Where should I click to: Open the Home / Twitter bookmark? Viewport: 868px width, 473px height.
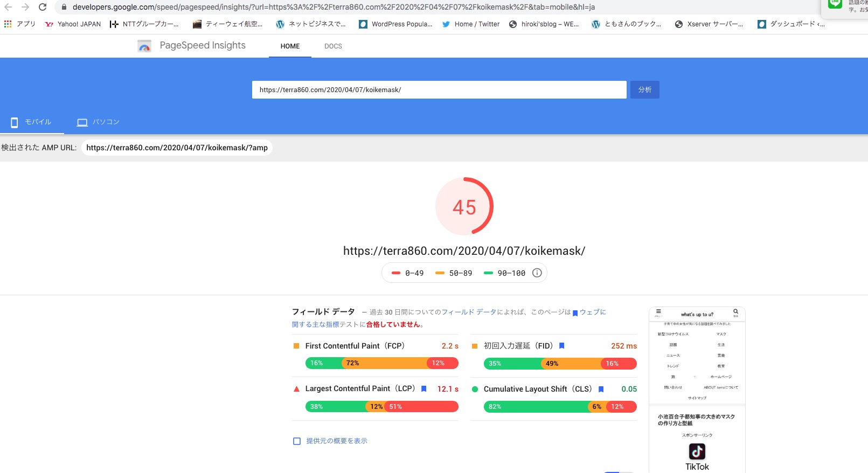pyautogui.click(x=471, y=24)
